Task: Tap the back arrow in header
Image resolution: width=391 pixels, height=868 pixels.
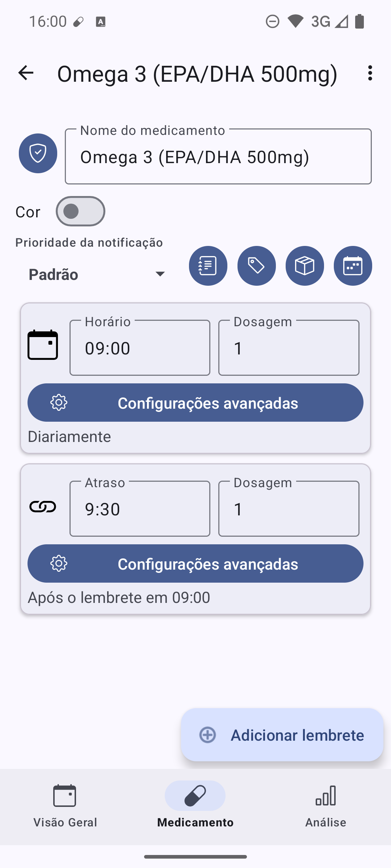Action: click(x=26, y=73)
